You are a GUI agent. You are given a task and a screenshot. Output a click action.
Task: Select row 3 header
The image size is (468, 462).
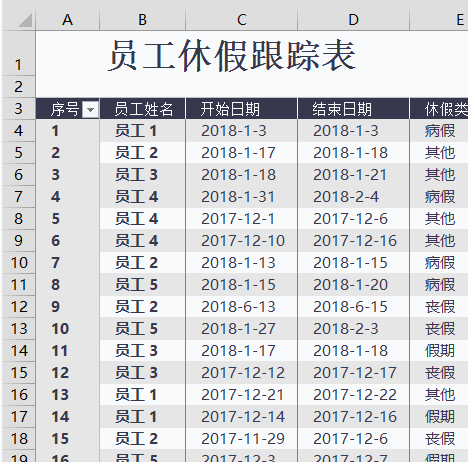coord(19,109)
